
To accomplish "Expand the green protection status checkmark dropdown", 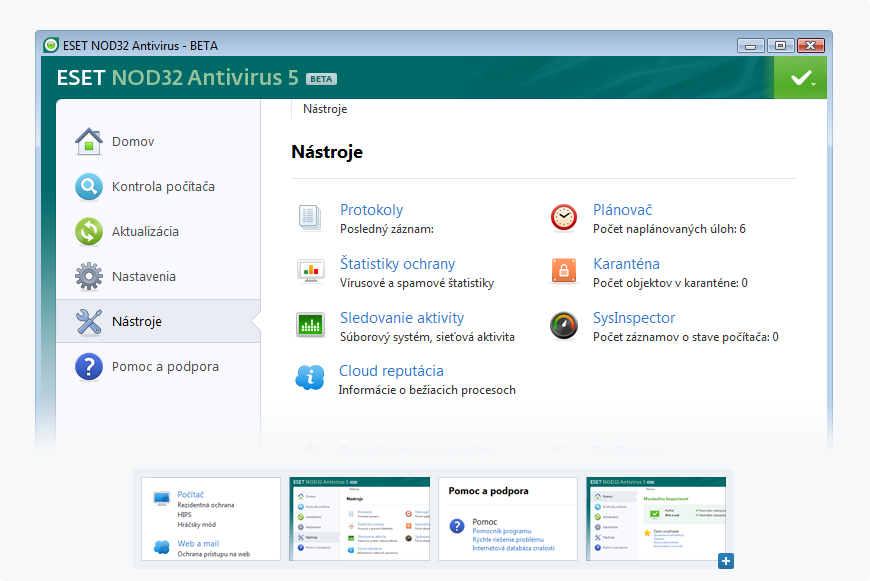I will [800, 78].
